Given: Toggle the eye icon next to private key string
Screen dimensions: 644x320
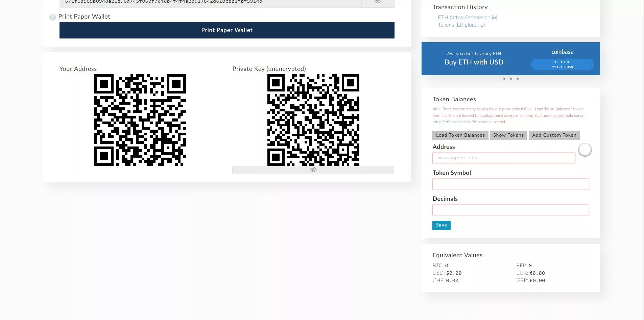Looking at the screenshot, I should (x=378, y=2).
